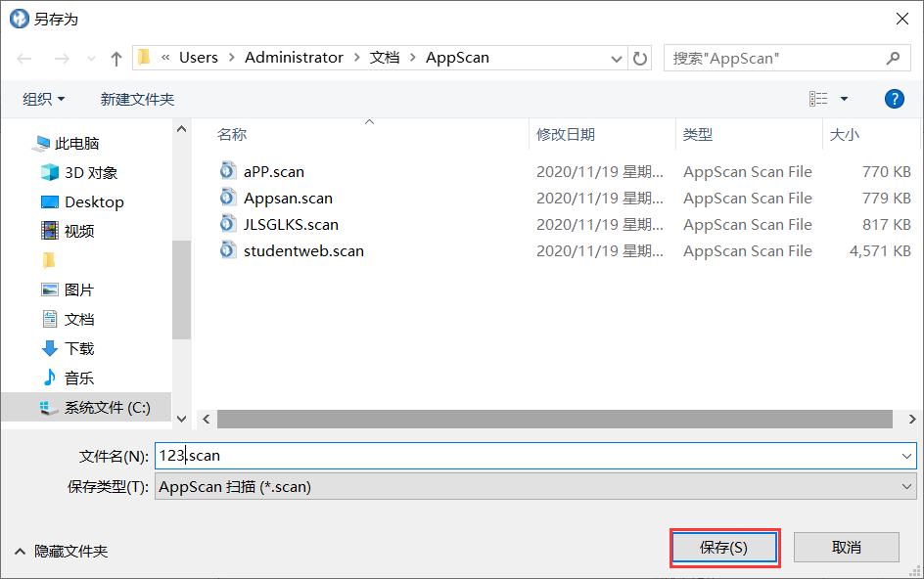Image resolution: width=924 pixels, height=579 pixels.
Task: Click the Back navigation arrow
Action: pyautogui.click(x=24, y=59)
